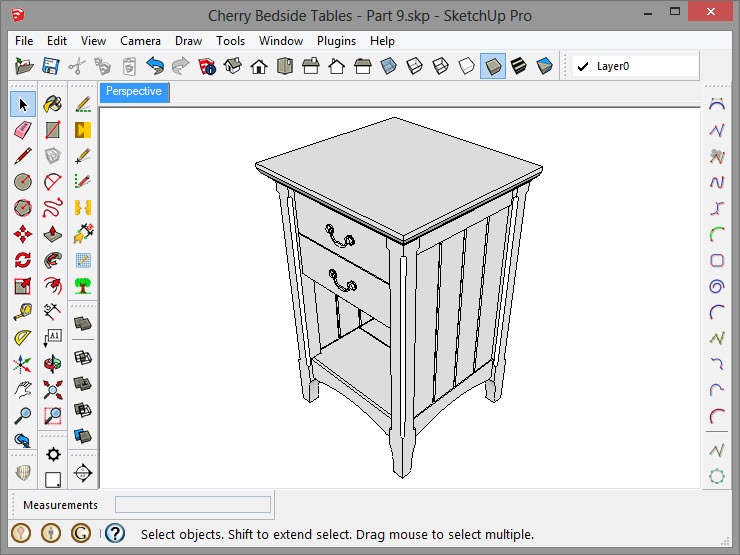The width and height of the screenshot is (740, 555).
Task: Open Model Info from toolbar
Action: pos(206,67)
